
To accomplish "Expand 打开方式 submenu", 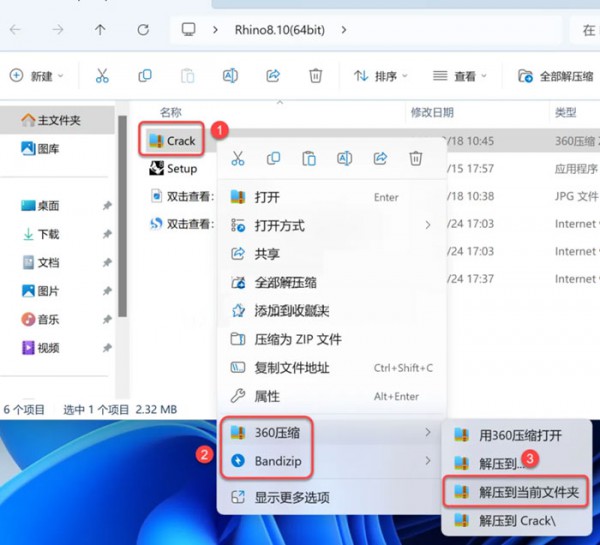I will 331,225.
